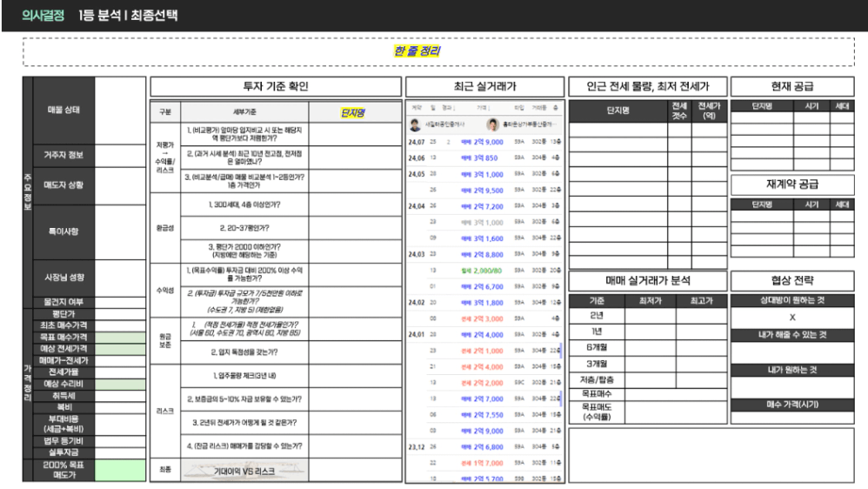Click the first realtor's profile avatar
The height and width of the screenshot is (489, 868).
pos(415,124)
